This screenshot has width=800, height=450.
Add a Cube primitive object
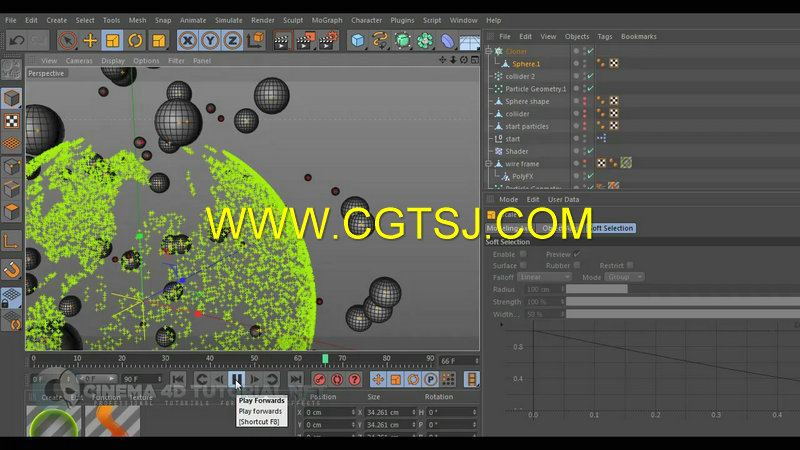(x=358, y=40)
